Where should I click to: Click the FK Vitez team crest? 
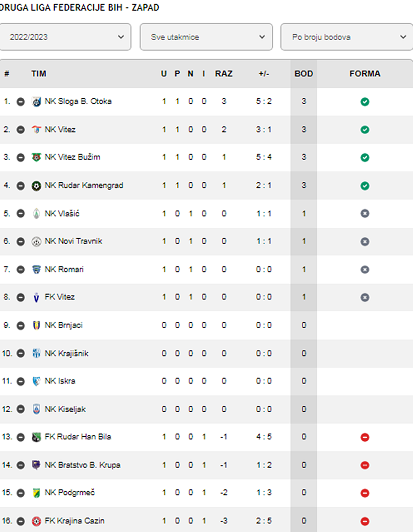tap(36, 297)
